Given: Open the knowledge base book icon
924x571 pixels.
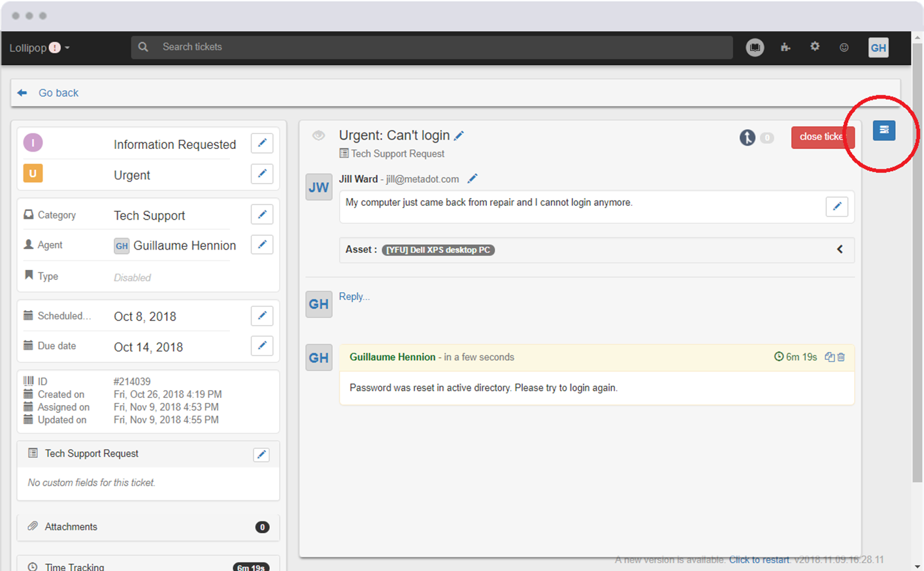Looking at the screenshot, I should point(755,47).
